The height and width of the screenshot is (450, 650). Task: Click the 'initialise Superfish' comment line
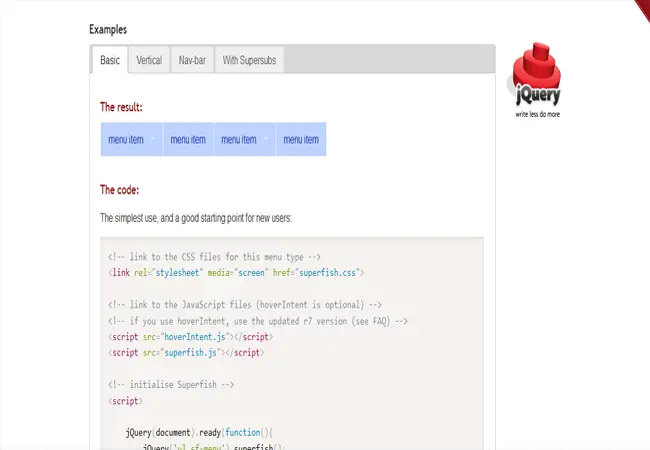171,385
